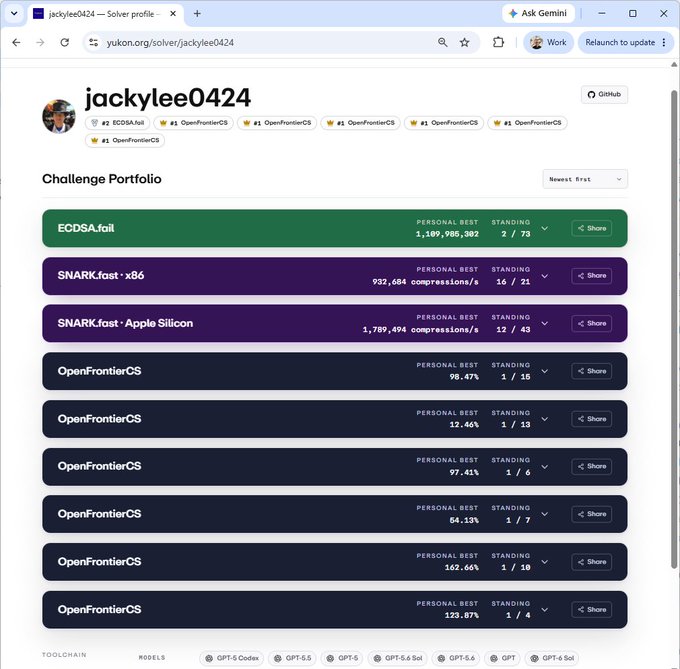Open the tab search chevron at top left
The image size is (680, 669).
14,13
